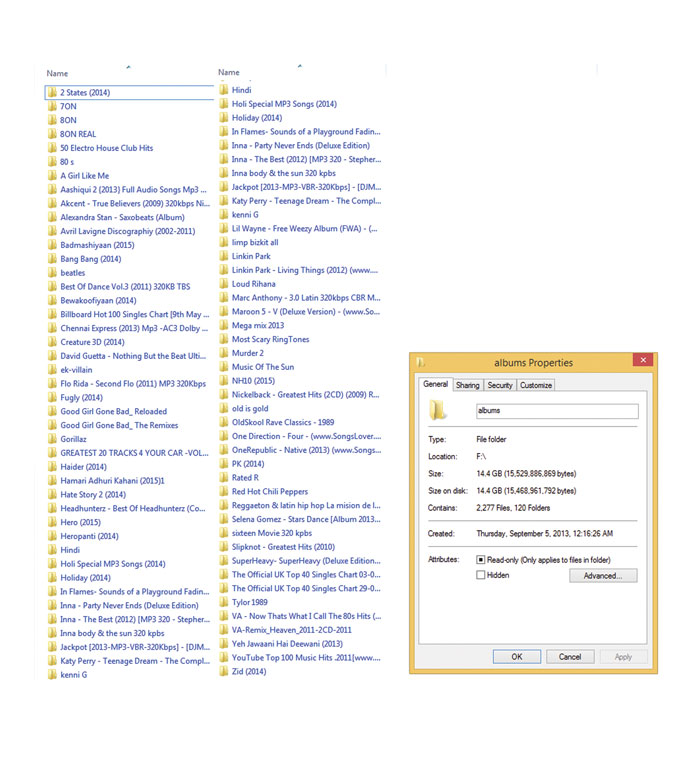Select the Hate Story 2 (2014) folder
Screen dimensions: 700x772
coord(93,494)
